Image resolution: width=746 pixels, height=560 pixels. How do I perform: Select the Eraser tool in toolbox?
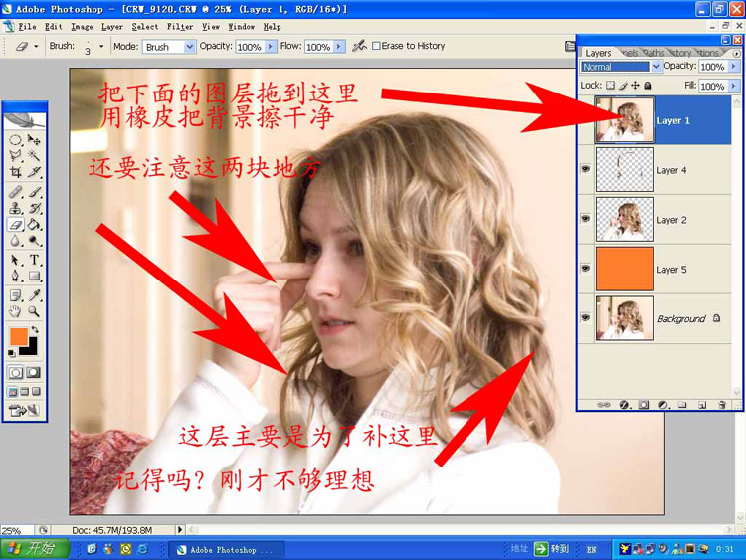pyautogui.click(x=15, y=224)
